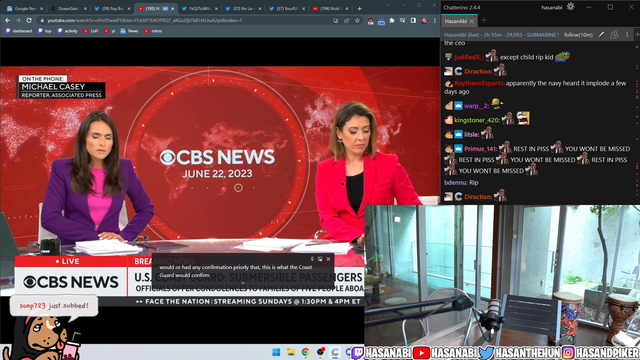Open Chrome three-dot menu
The width and height of the screenshot is (640, 360).
pyautogui.click(x=435, y=20)
